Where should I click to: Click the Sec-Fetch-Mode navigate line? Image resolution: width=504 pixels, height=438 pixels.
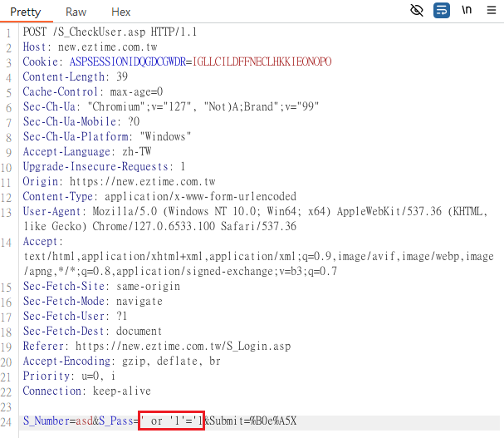[x=92, y=301]
